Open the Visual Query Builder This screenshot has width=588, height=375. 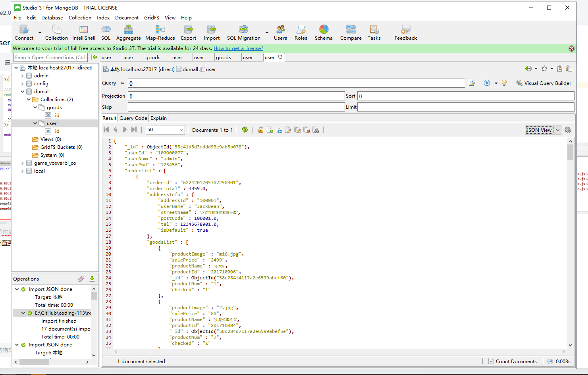tap(544, 83)
